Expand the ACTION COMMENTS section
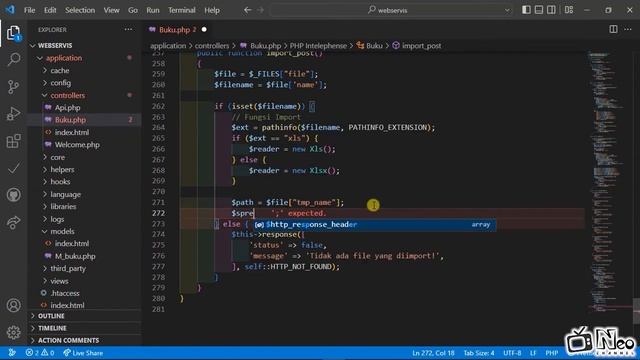640x360 pixels. point(68,340)
